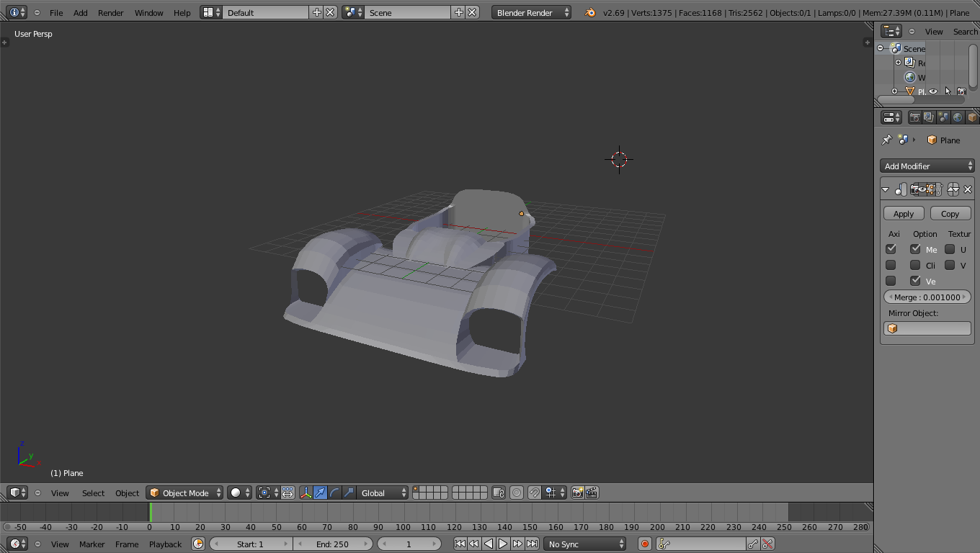Toggle Plane renderability camera in outliner
The image size is (980, 553).
click(961, 91)
